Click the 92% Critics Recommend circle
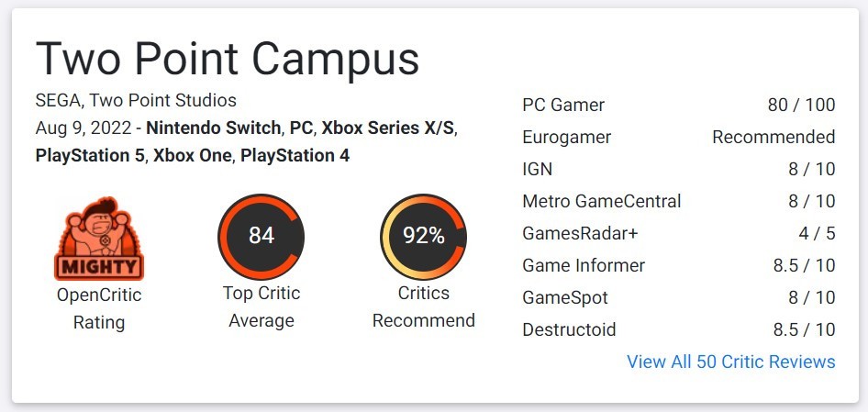 (424, 237)
